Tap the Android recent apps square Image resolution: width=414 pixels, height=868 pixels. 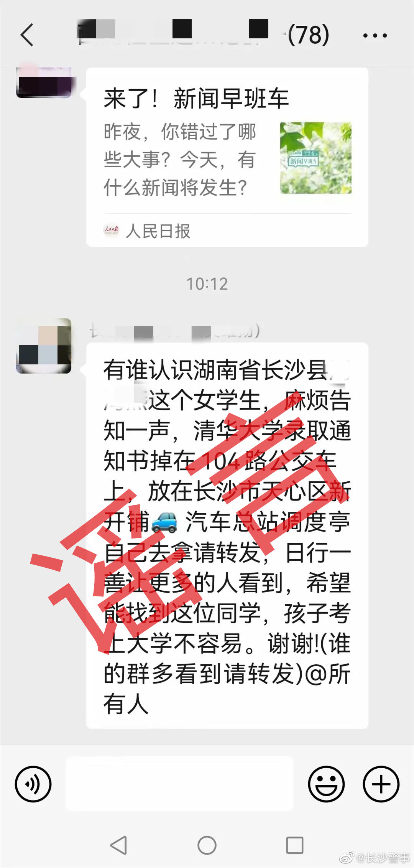point(295,845)
